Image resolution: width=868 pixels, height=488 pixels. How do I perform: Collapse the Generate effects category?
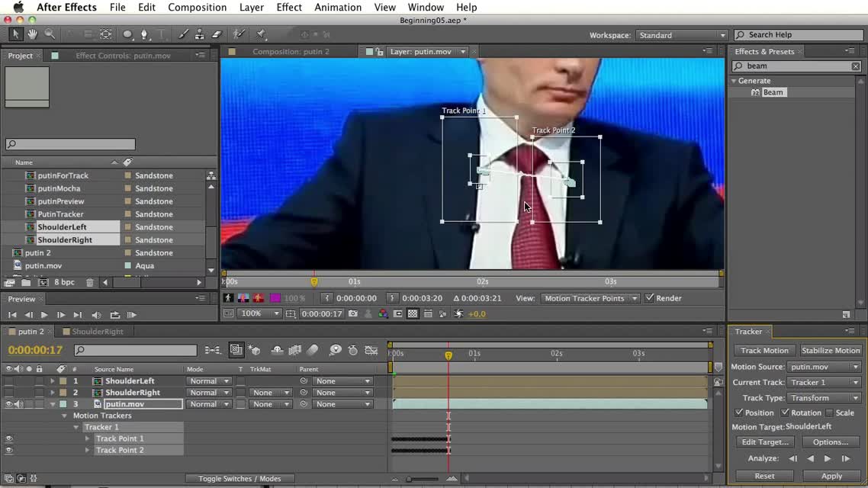coord(734,81)
